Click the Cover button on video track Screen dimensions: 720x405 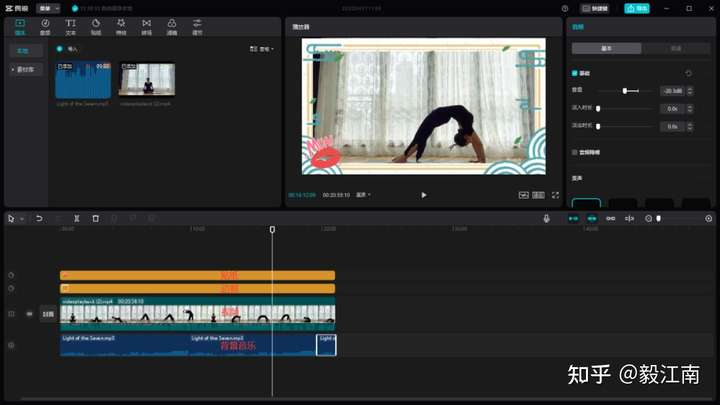coord(48,314)
